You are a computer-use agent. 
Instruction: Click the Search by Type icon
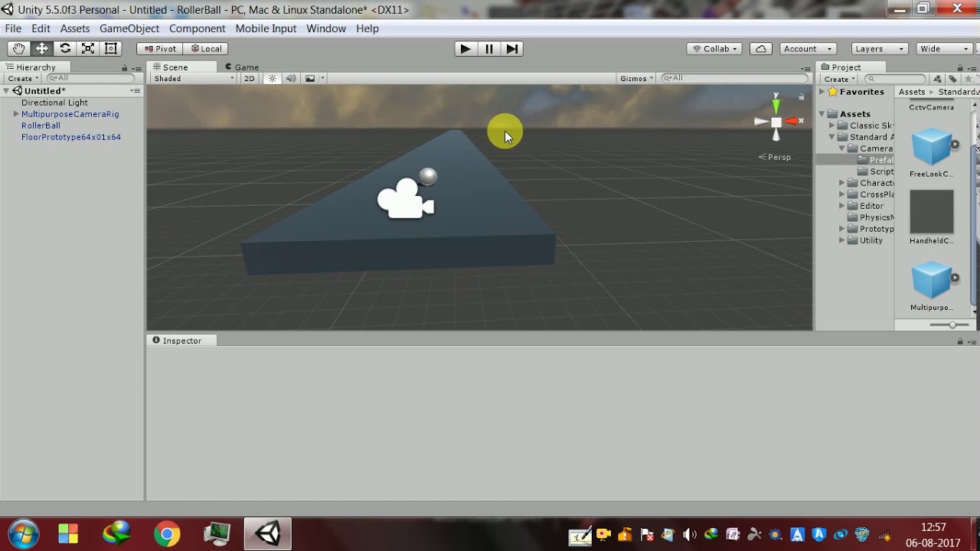938,79
